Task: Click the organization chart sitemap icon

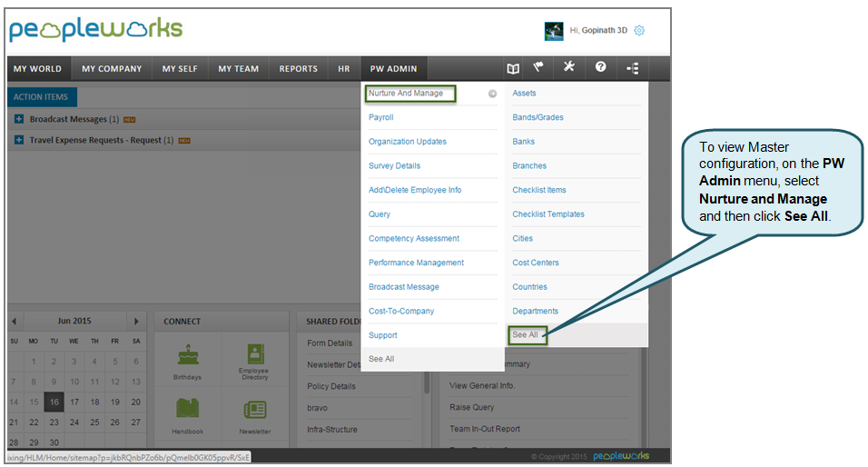Action: (632, 68)
